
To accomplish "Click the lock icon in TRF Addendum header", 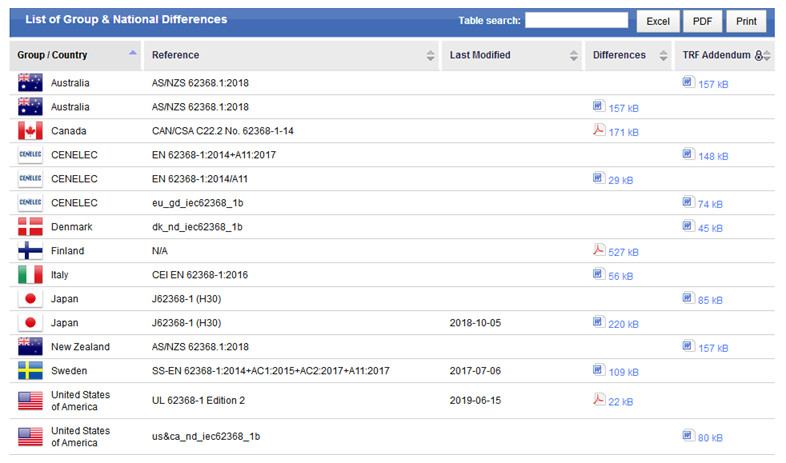I will click(x=758, y=55).
